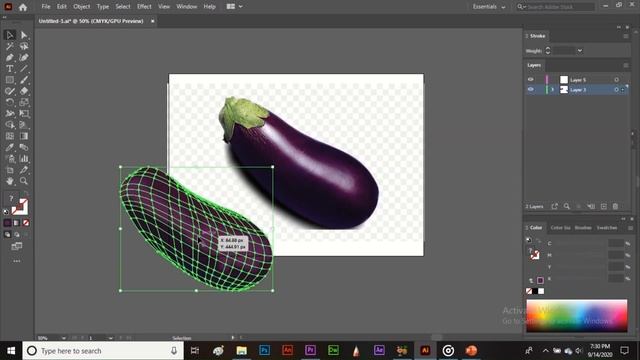Select the Direct Selection tool
The width and height of the screenshot is (640, 360).
pyautogui.click(x=24, y=35)
